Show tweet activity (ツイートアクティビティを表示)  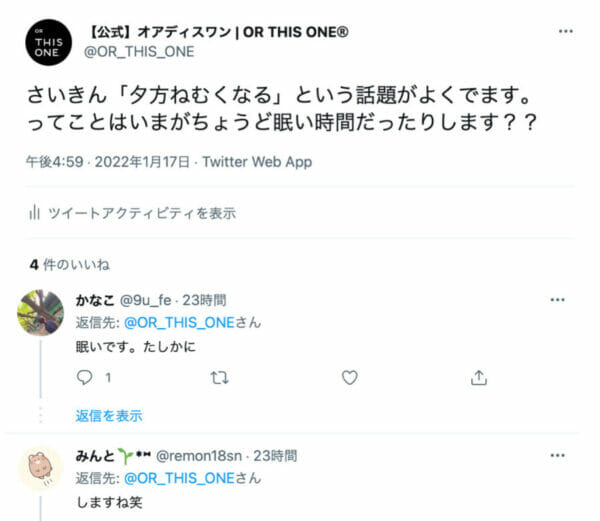coord(142,213)
